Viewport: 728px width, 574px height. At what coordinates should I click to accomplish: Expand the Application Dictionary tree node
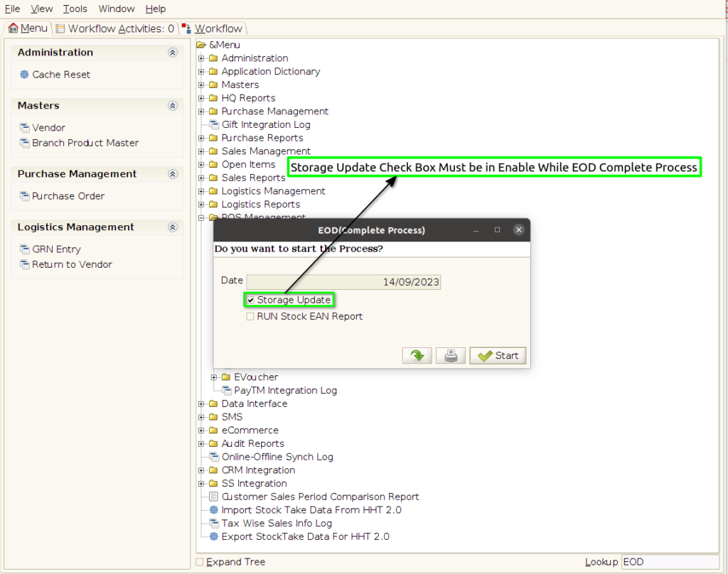(201, 72)
